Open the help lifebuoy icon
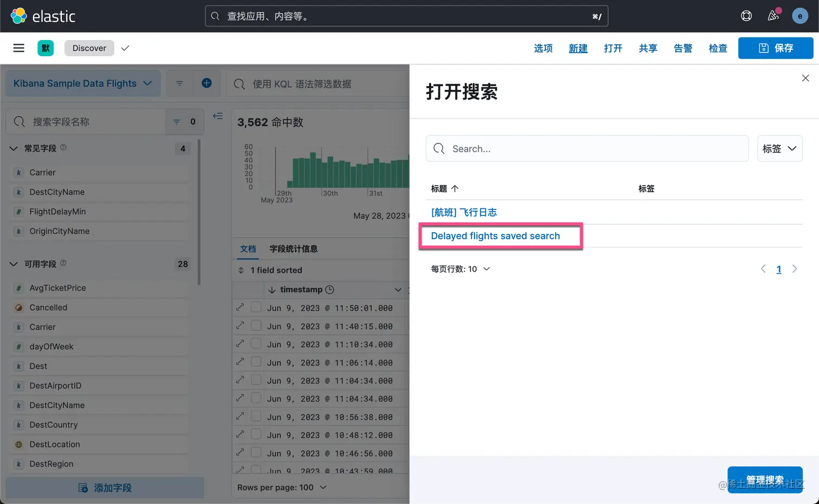 746,16
